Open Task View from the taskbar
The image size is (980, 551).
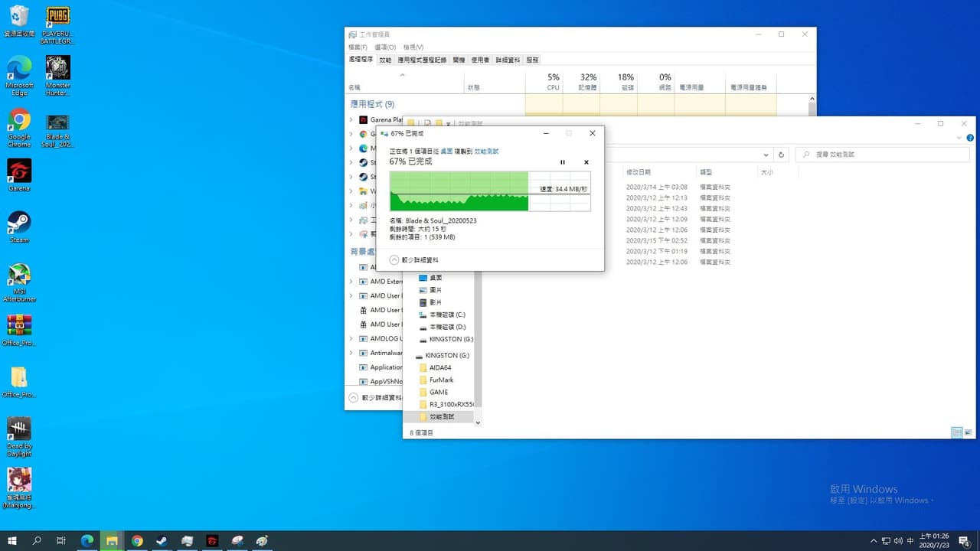[x=61, y=540]
